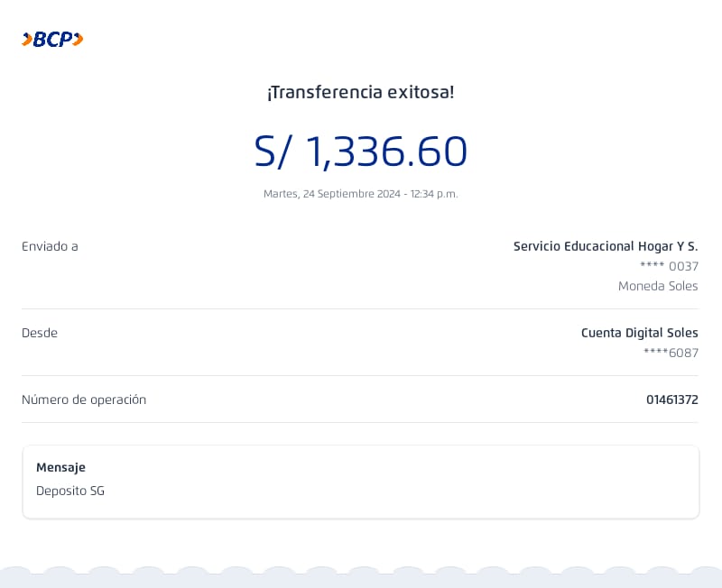Click the Deposito SG message text
Viewport: 722px width, 588px height.
coord(70,492)
